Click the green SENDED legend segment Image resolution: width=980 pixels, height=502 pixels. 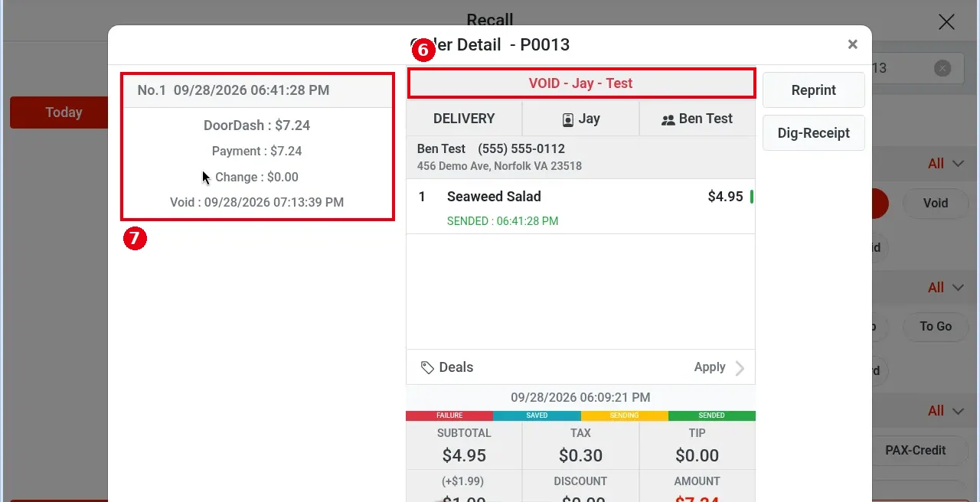pos(711,416)
